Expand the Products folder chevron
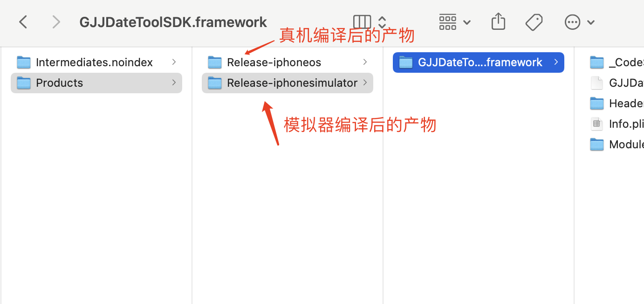 tap(174, 83)
